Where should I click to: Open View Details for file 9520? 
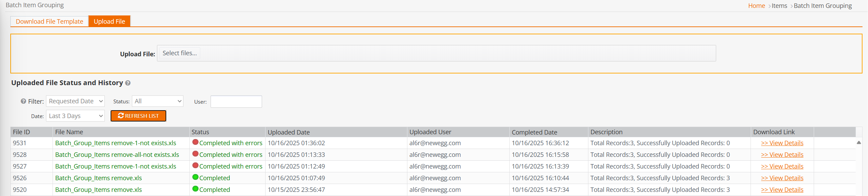pos(782,190)
